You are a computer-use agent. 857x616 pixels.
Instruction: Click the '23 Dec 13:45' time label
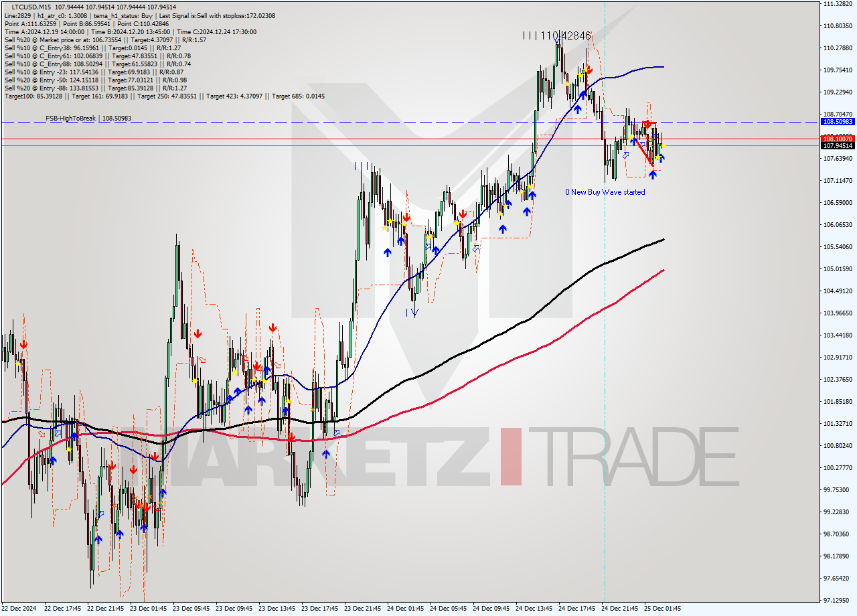point(278,609)
